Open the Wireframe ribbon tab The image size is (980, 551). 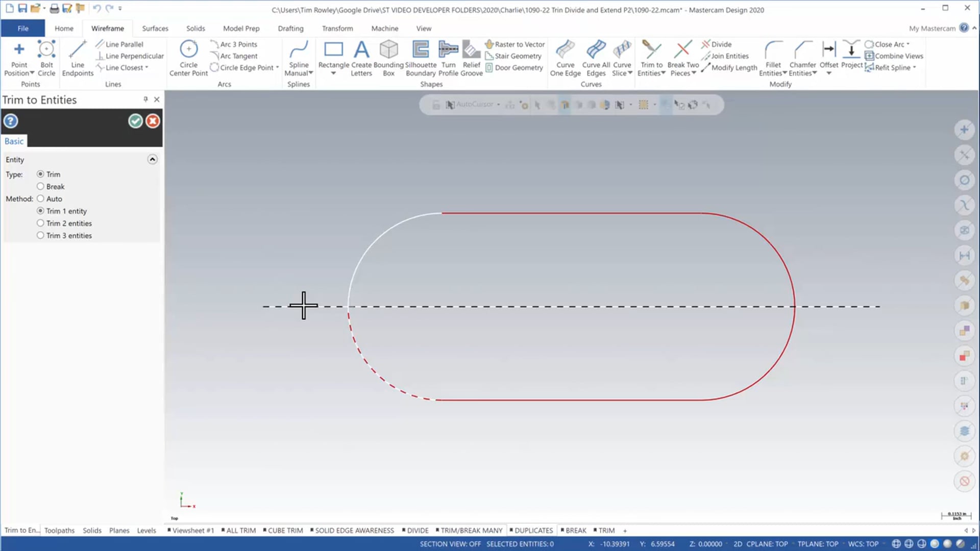(x=108, y=28)
